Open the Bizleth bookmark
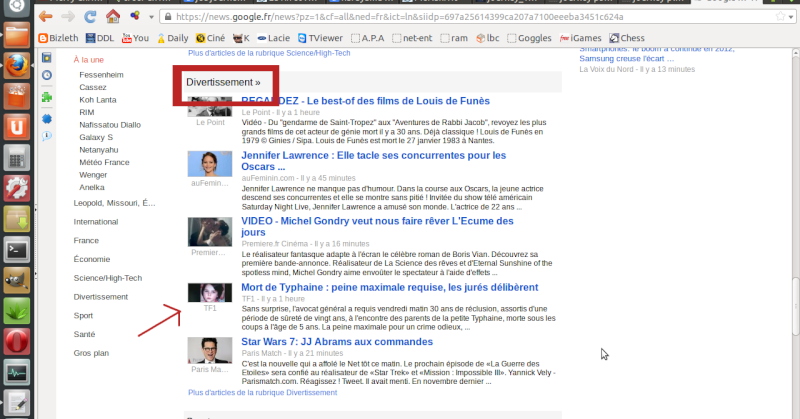Image resolution: width=800 pixels, height=419 pixels. 58,38
